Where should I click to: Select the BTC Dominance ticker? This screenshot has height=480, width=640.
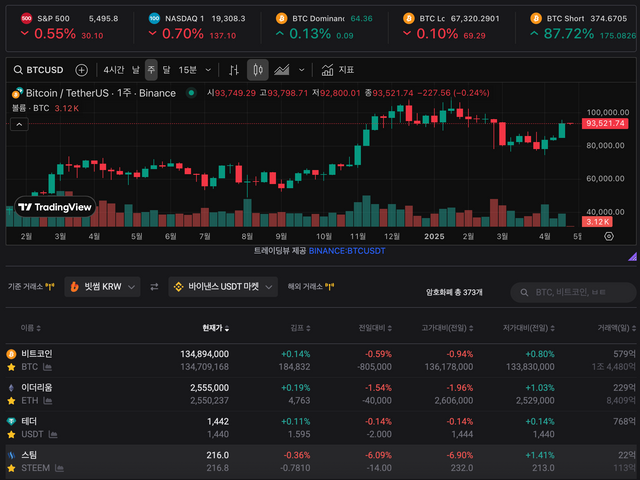tap(324, 27)
